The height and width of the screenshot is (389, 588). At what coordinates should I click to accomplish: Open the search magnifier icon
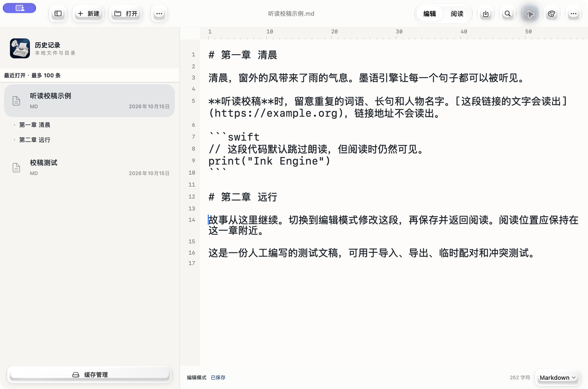point(508,14)
